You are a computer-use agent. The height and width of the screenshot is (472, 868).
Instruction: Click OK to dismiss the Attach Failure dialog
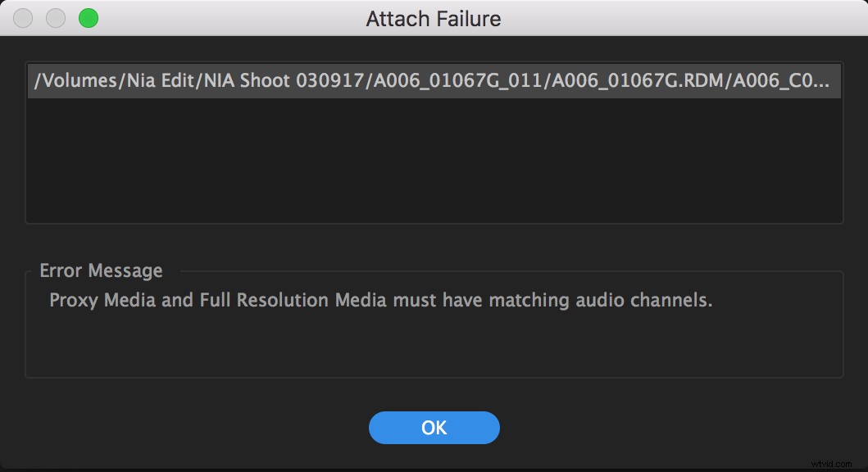434,427
